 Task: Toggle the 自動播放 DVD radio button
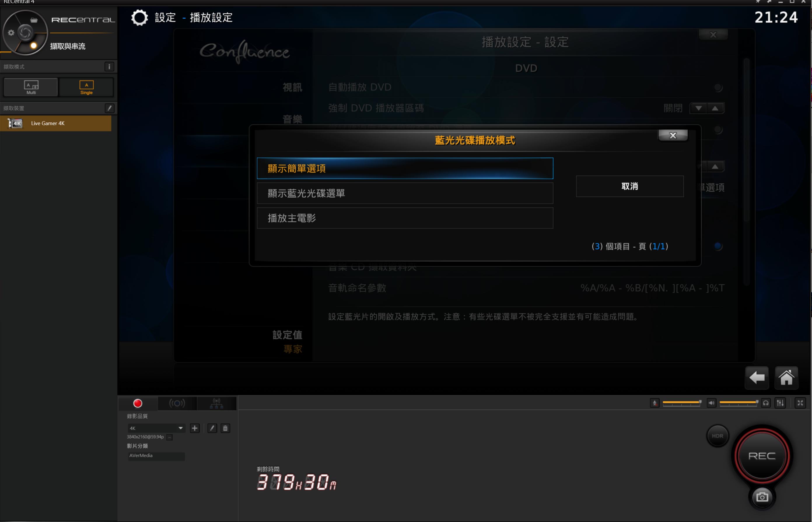tap(717, 88)
